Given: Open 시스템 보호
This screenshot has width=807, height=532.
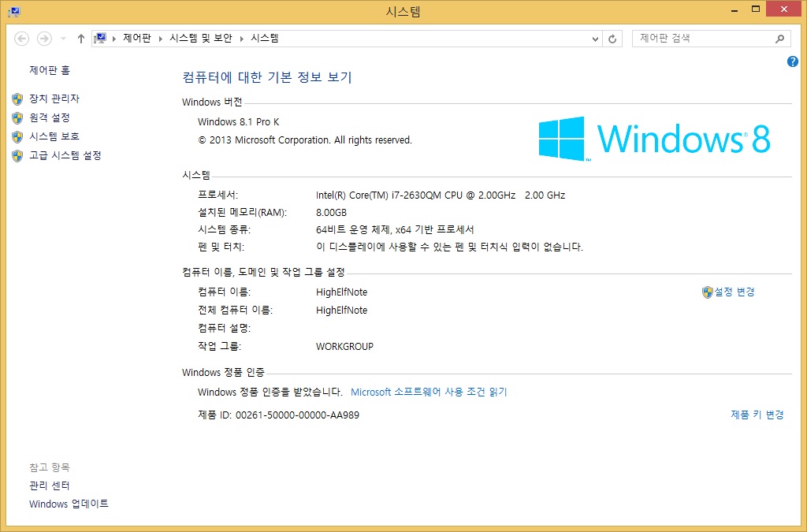Looking at the screenshot, I should click(54, 136).
